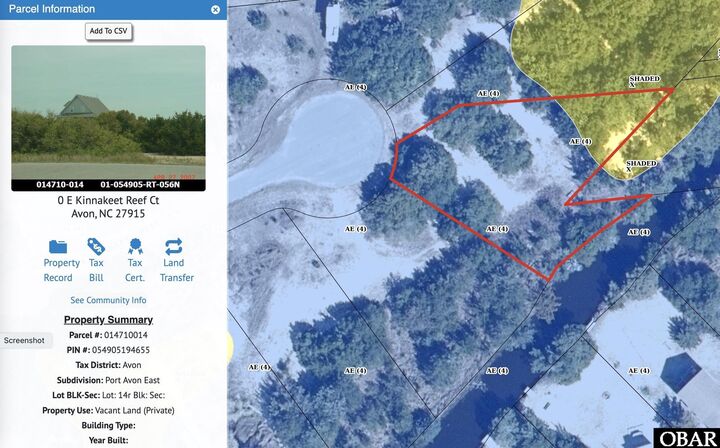Image resolution: width=720 pixels, height=448 pixels.
Task: Open the parcel street photo thumbnail
Action: (x=108, y=118)
